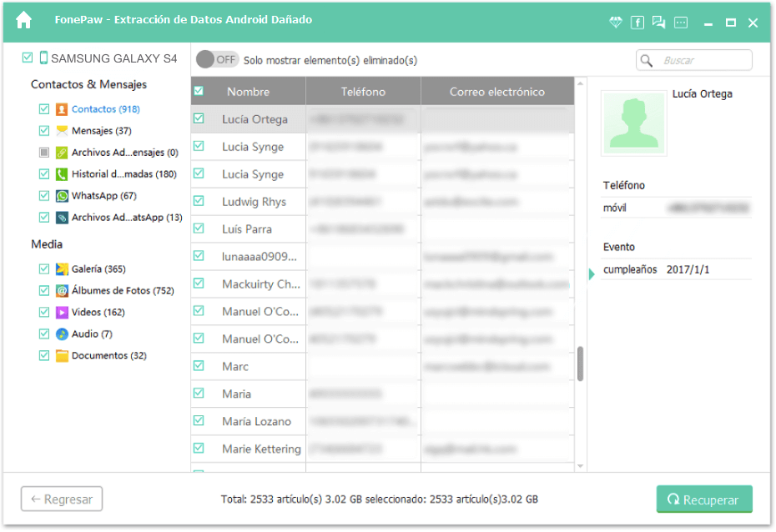Click the Samsung Galaxy S4 phone icon
This screenshot has width=776, height=532.
click(x=43, y=58)
